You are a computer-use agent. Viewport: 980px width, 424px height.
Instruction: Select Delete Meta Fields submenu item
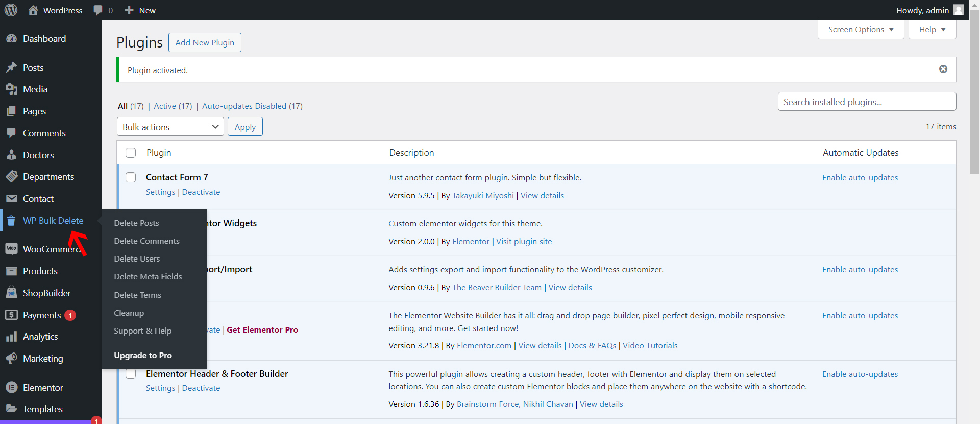coord(148,277)
